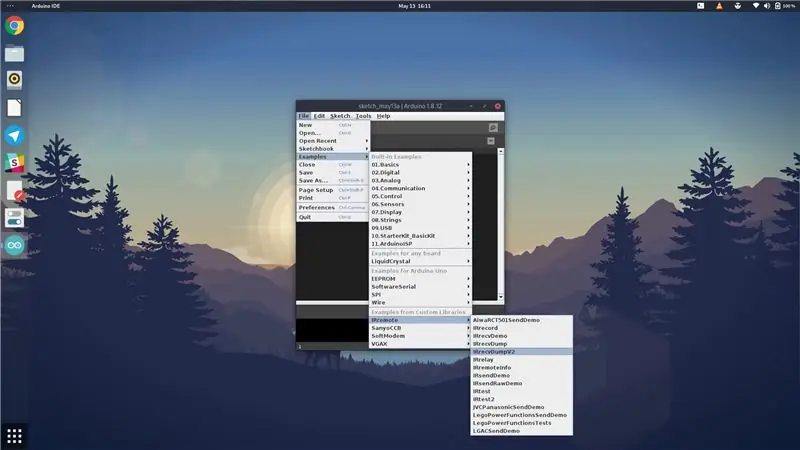Open the highlighted IRrecvDumpV2 example
This screenshot has height=450, width=800.
[x=521, y=352]
